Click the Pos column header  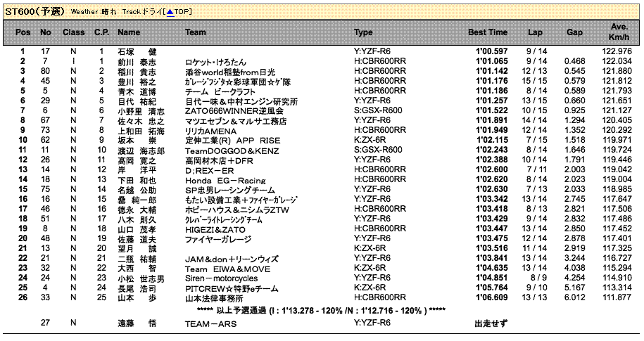tap(23, 32)
